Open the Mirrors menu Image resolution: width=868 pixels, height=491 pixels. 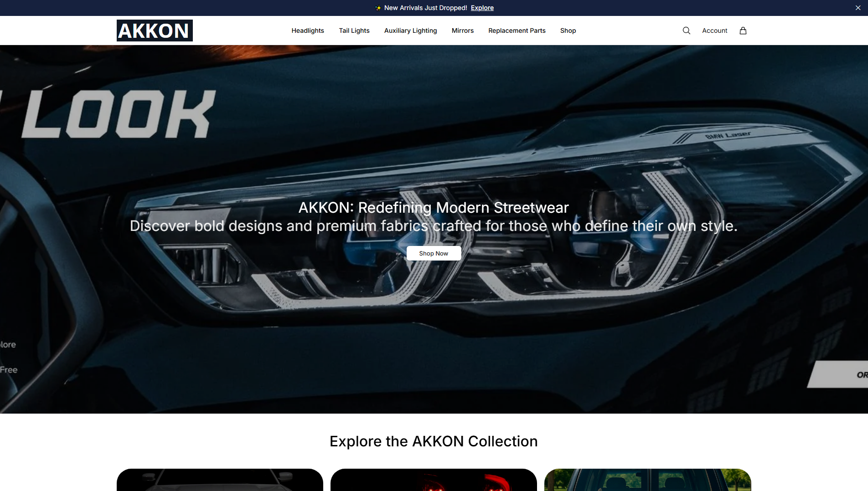point(463,31)
